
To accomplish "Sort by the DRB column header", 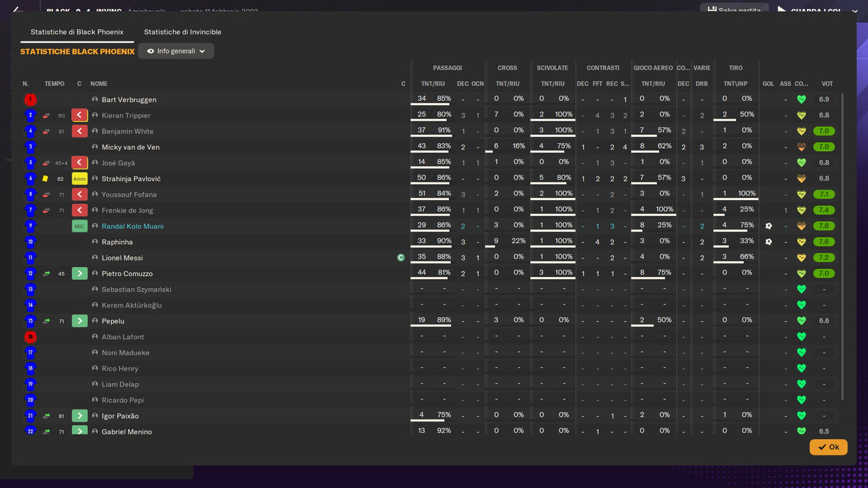I will click(x=702, y=84).
